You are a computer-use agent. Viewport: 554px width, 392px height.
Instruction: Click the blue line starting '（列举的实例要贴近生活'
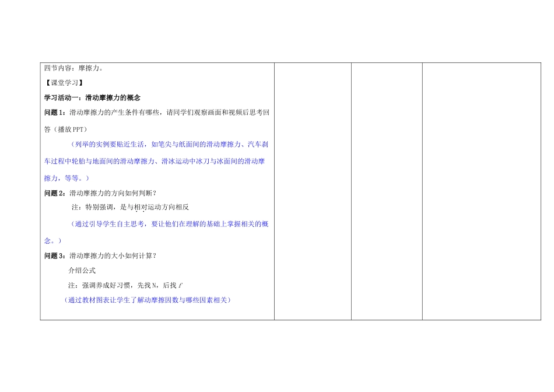(x=169, y=144)
